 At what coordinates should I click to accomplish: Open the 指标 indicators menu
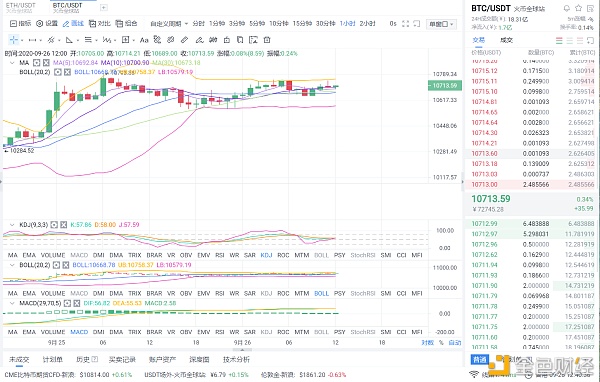[x=20, y=24]
